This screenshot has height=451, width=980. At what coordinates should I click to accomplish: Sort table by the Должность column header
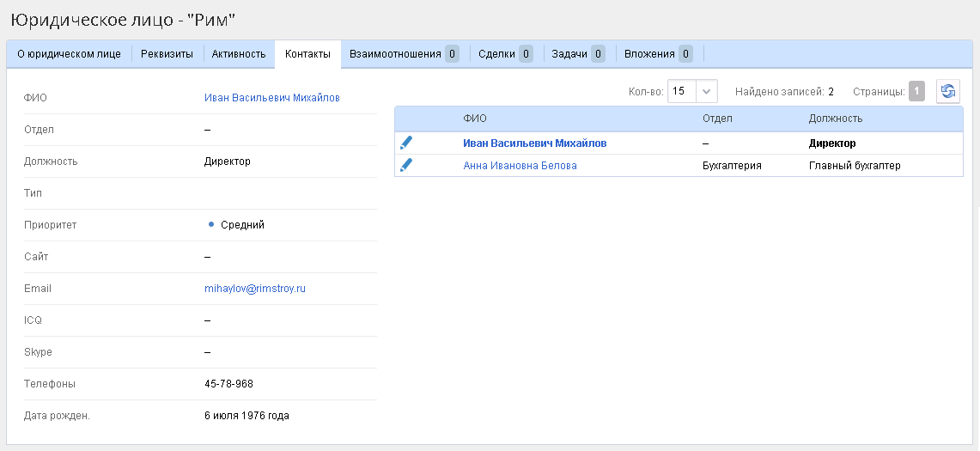pyautogui.click(x=835, y=119)
